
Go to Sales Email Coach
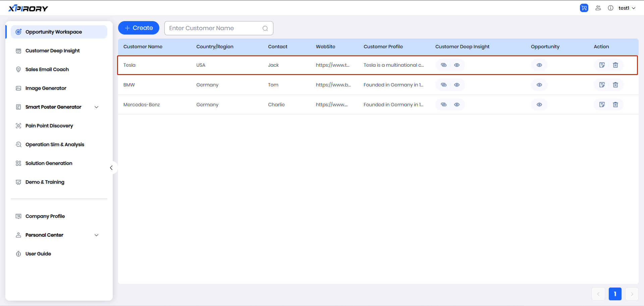click(47, 69)
